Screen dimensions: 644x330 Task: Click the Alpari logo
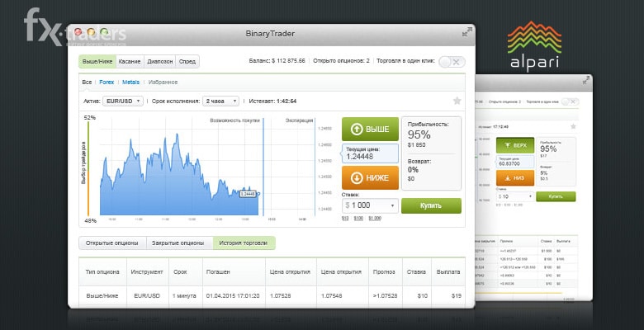[534, 46]
